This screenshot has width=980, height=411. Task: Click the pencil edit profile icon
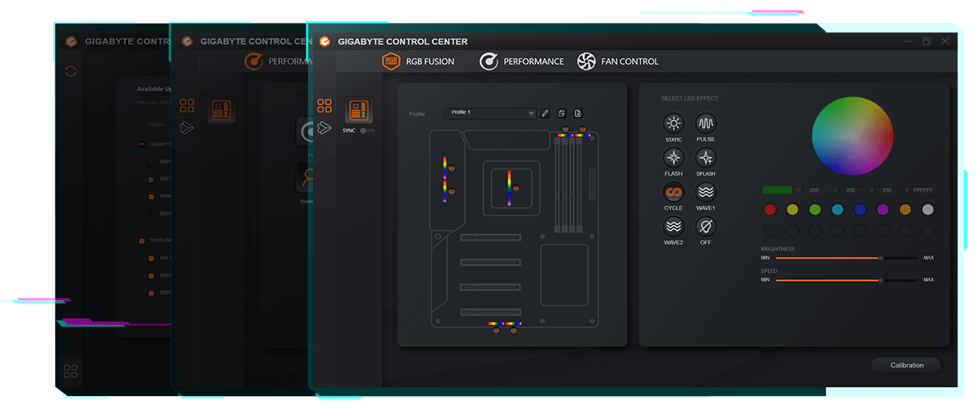pos(545,113)
